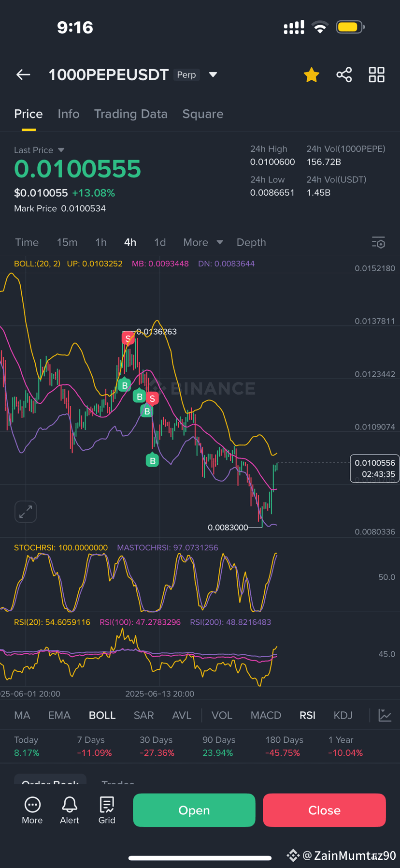400x868 pixels.
Task: Tap the red Close position button
Action: 324,810
